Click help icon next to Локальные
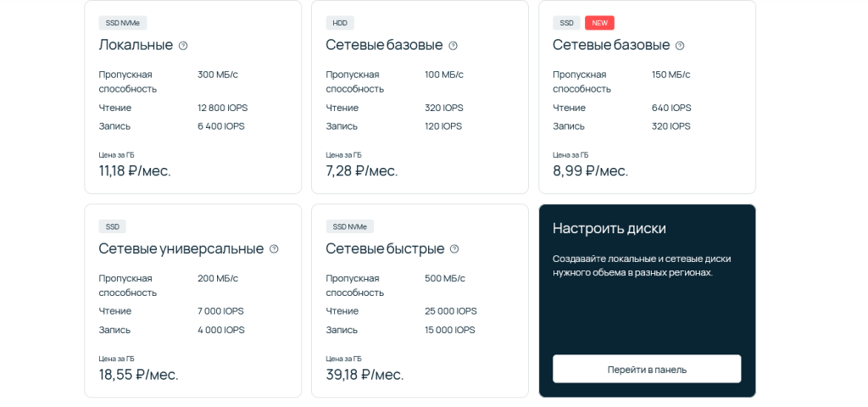The width and height of the screenshot is (868, 407). click(x=183, y=46)
